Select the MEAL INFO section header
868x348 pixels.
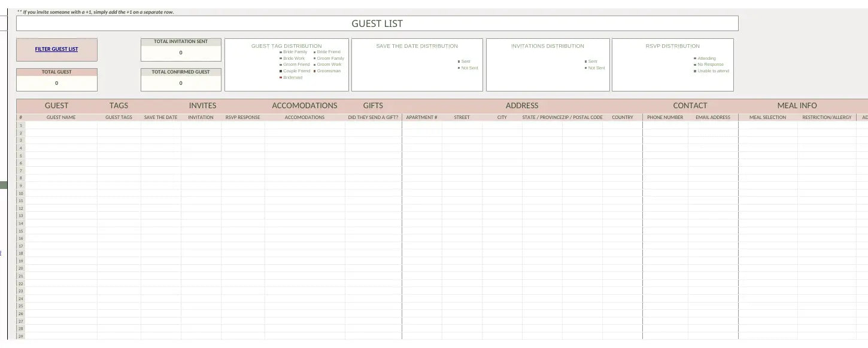click(x=797, y=105)
